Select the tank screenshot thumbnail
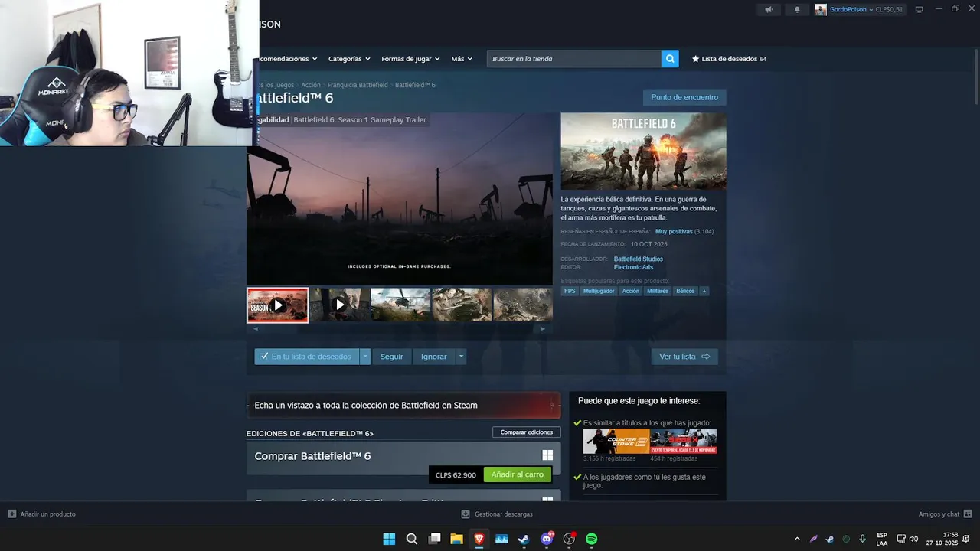This screenshot has height=551, width=980. (462, 305)
